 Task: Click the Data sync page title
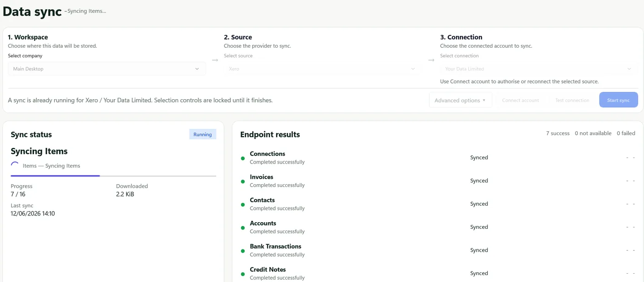[x=32, y=11]
